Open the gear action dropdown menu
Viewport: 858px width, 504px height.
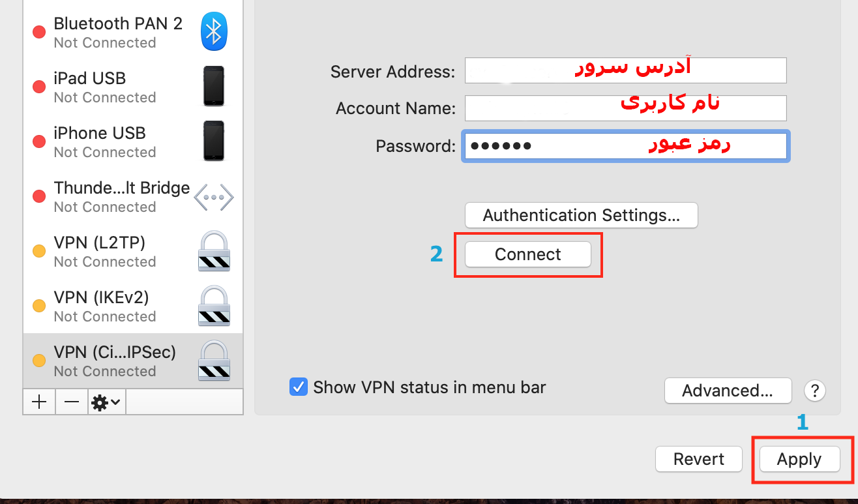pos(107,402)
